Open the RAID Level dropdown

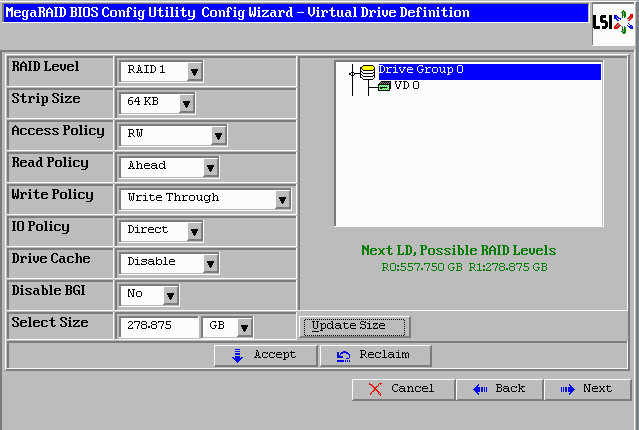click(194, 71)
